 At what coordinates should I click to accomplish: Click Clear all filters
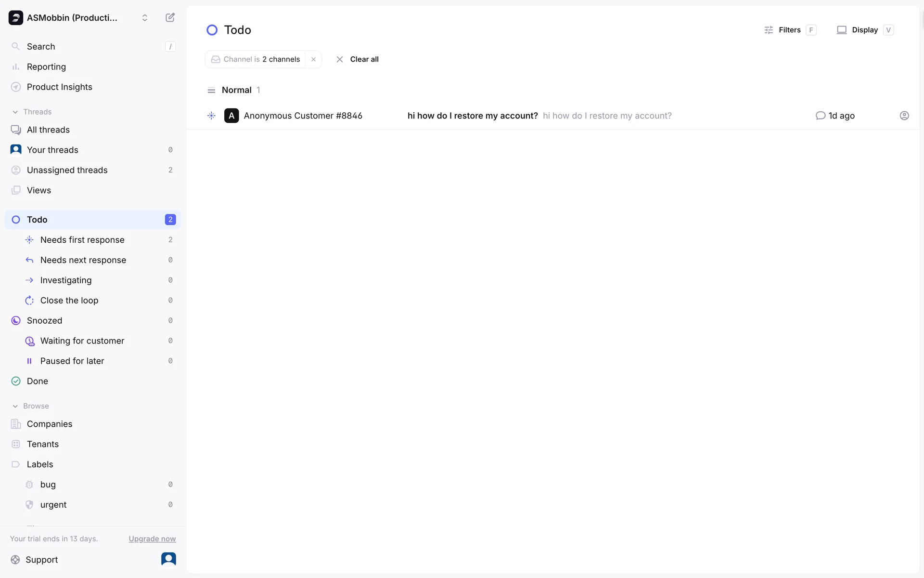(357, 59)
